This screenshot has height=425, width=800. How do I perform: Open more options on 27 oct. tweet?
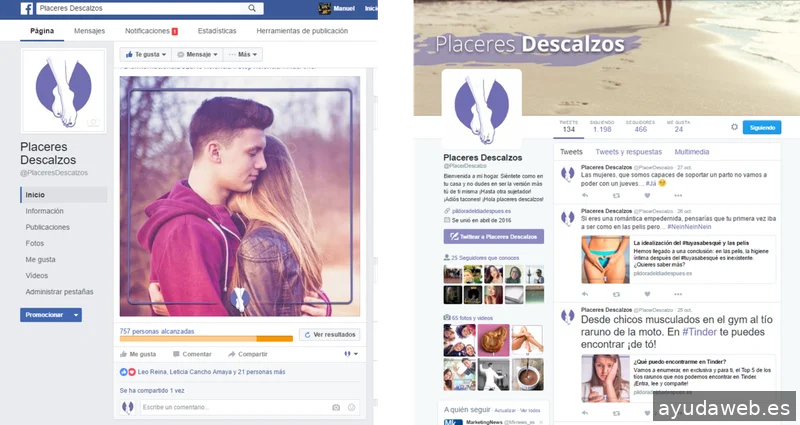[x=678, y=195]
